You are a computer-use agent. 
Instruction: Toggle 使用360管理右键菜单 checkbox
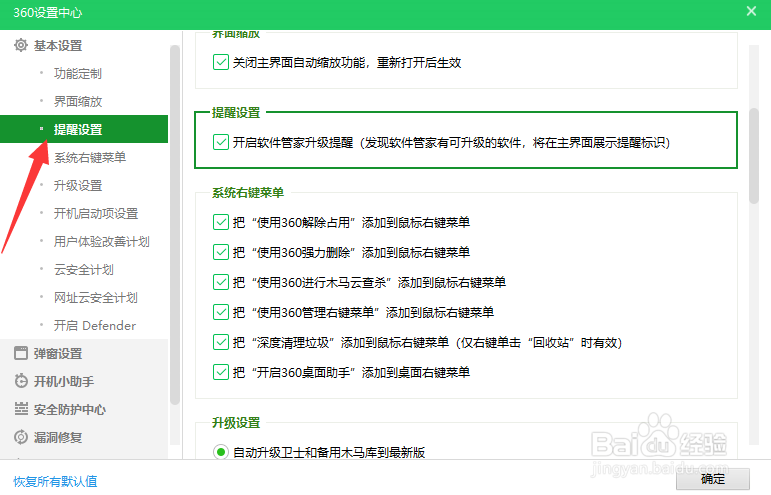pyautogui.click(x=221, y=312)
